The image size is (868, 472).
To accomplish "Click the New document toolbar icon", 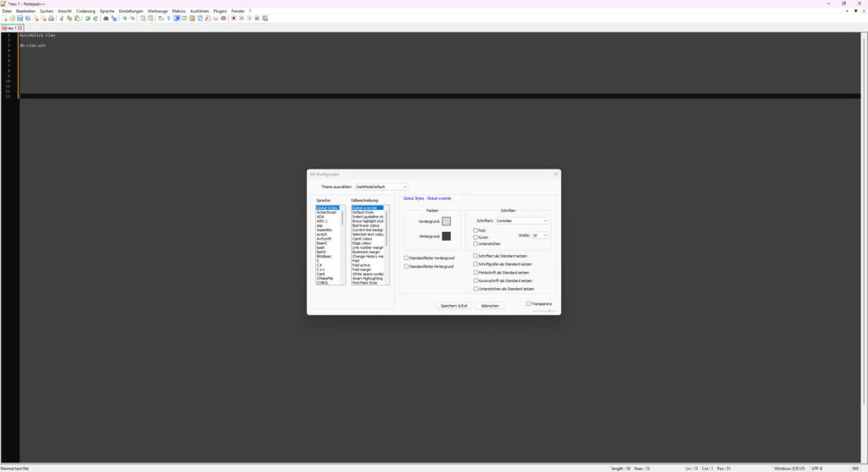I will pos(4,18).
